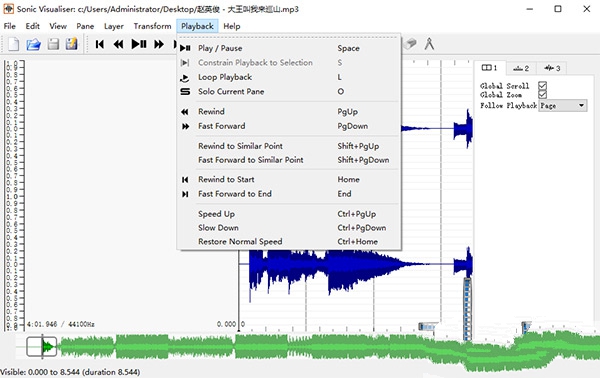
Task: Click the 'Ctrl+Home' shortcut label
Action: [357, 241]
